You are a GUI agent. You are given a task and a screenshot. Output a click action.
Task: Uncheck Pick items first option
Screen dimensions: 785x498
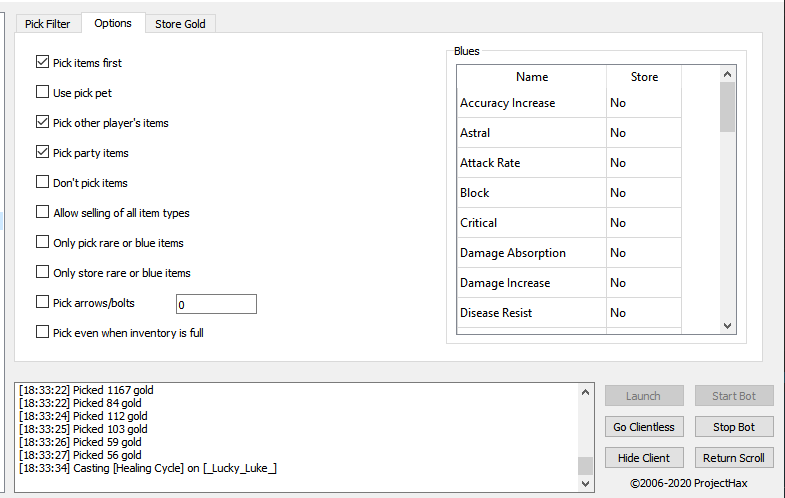(x=43, y=63)
